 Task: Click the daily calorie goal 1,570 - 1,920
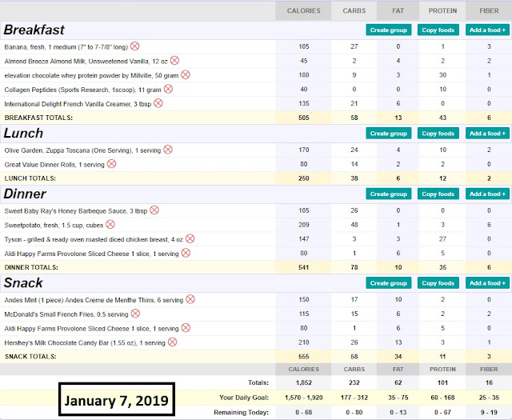[x=304, y=398]
